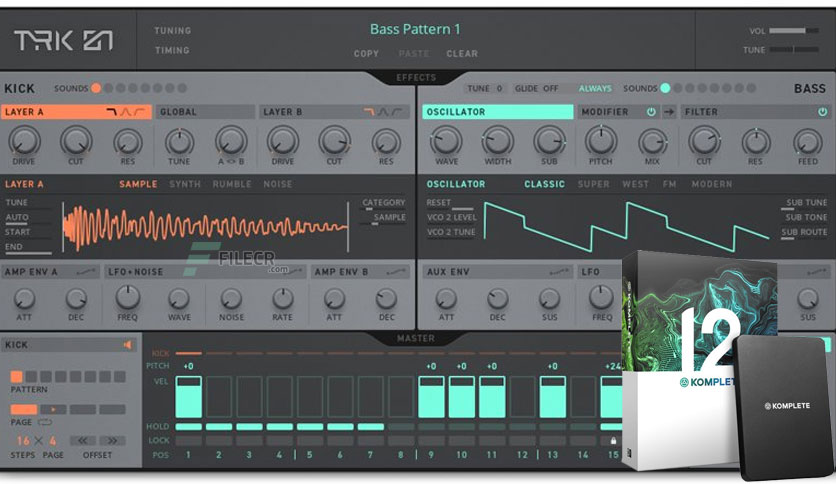
Task: Open the TUNING menu
Action: tap(172, 31)
